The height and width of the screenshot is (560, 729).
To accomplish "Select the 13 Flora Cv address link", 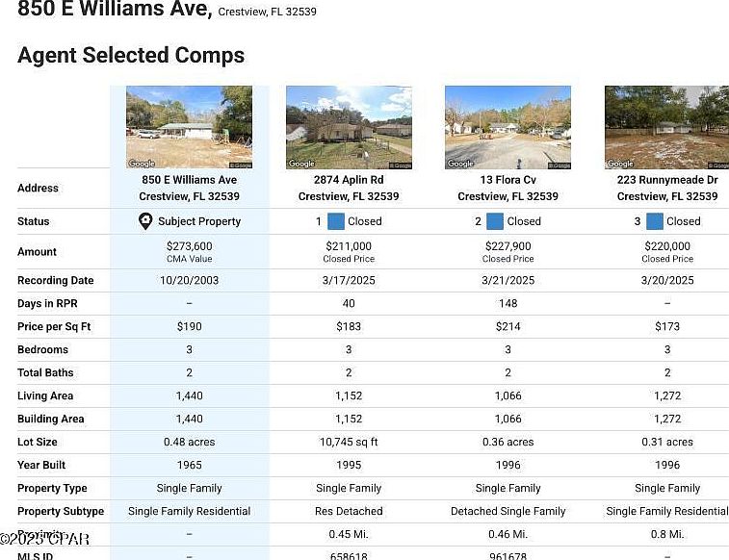I will point(508,180).
